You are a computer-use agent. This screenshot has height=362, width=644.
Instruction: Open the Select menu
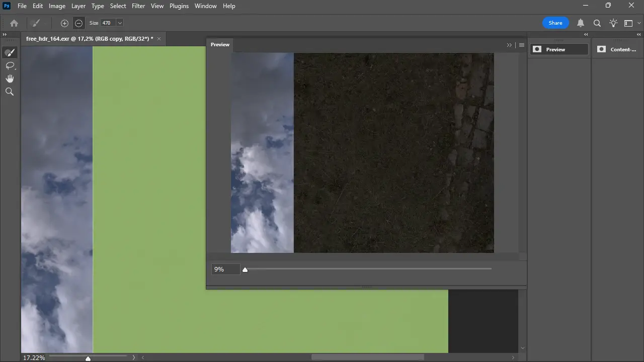point(118,6)
